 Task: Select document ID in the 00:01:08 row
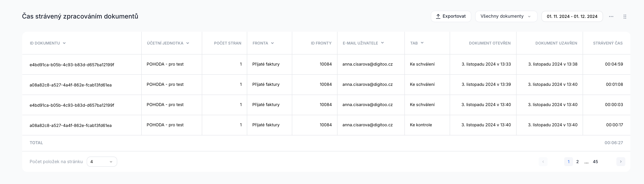click(x=71, y=85)
